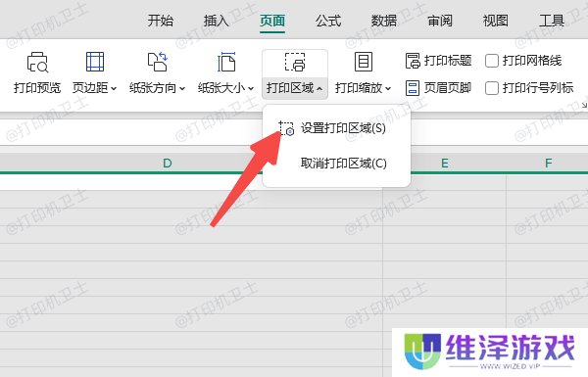Click the paper size (纸张大小) icon

[226, 62]
